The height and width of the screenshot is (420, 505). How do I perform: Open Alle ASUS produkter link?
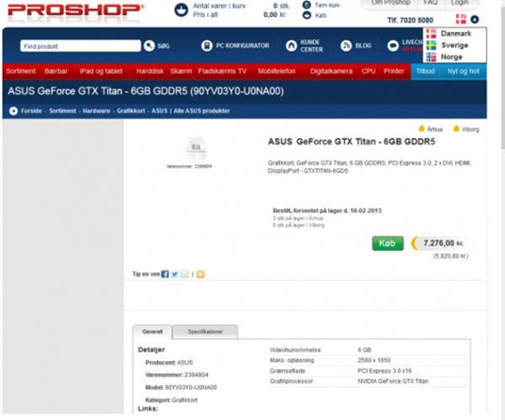[x=201, y=111]
